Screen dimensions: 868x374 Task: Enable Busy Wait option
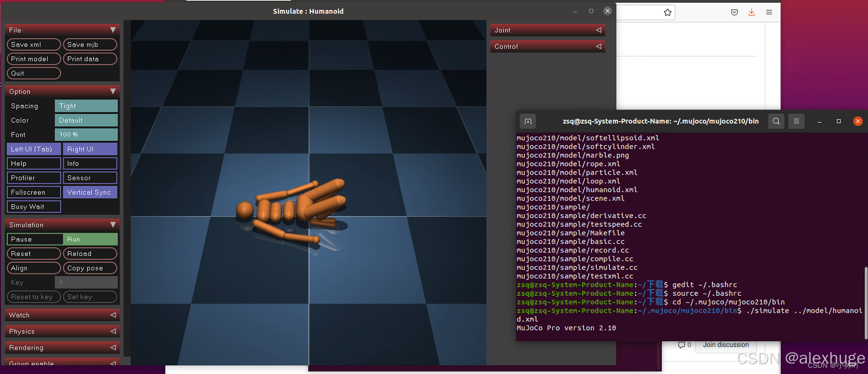click(x=34, y=207)
